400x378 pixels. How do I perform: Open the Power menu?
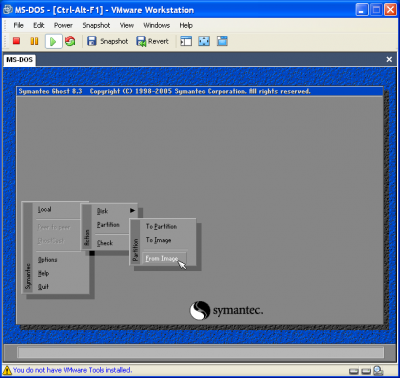63,25
